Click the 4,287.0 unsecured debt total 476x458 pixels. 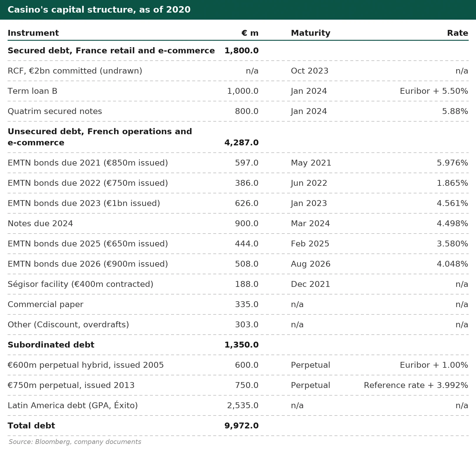click(x=241, y=143)
